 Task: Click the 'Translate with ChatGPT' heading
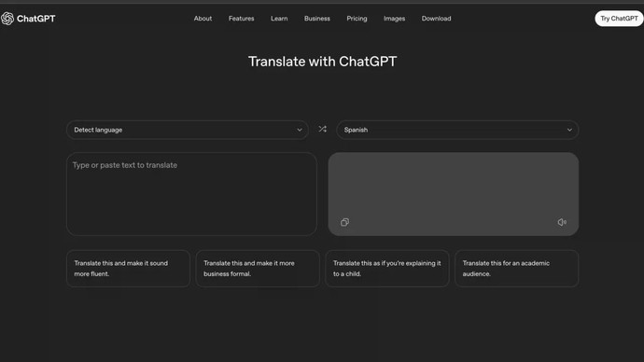tap(322, 62)
